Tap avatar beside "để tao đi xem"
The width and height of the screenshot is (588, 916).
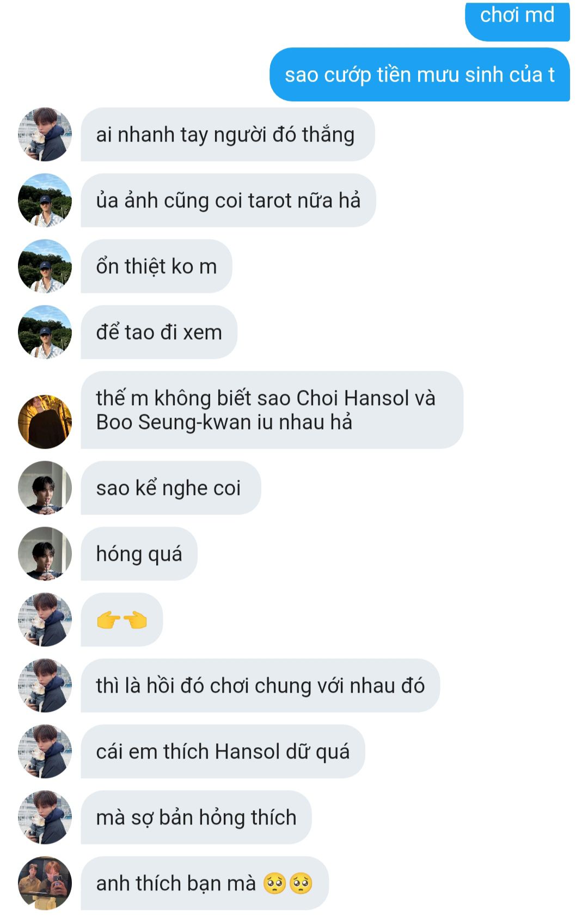click(x=45, y=332)
